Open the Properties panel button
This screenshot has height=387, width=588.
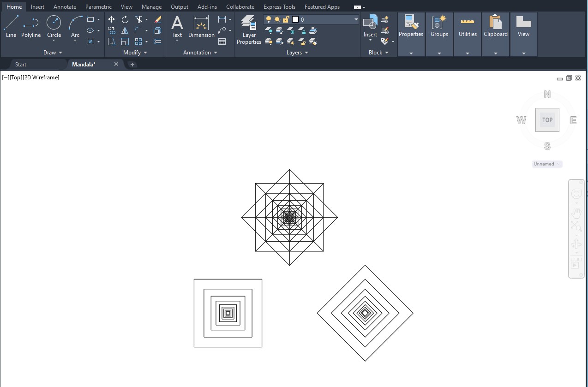coord(411,34)
